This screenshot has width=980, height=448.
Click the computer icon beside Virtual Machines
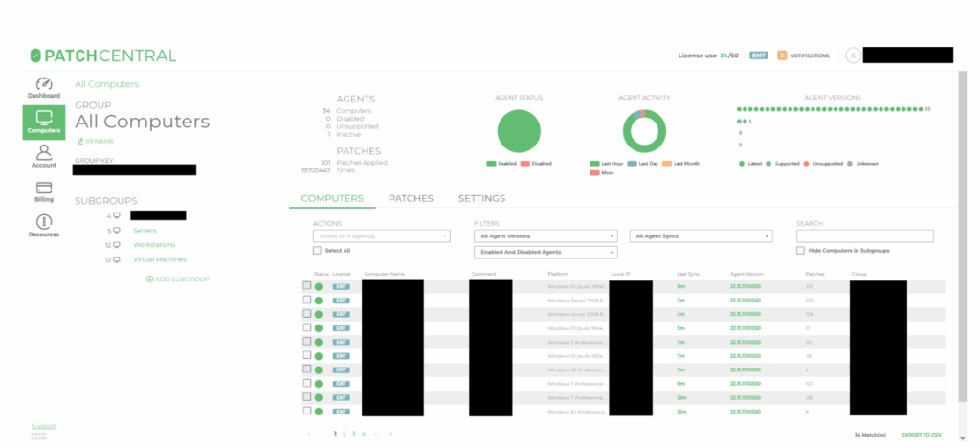point(116,259)
